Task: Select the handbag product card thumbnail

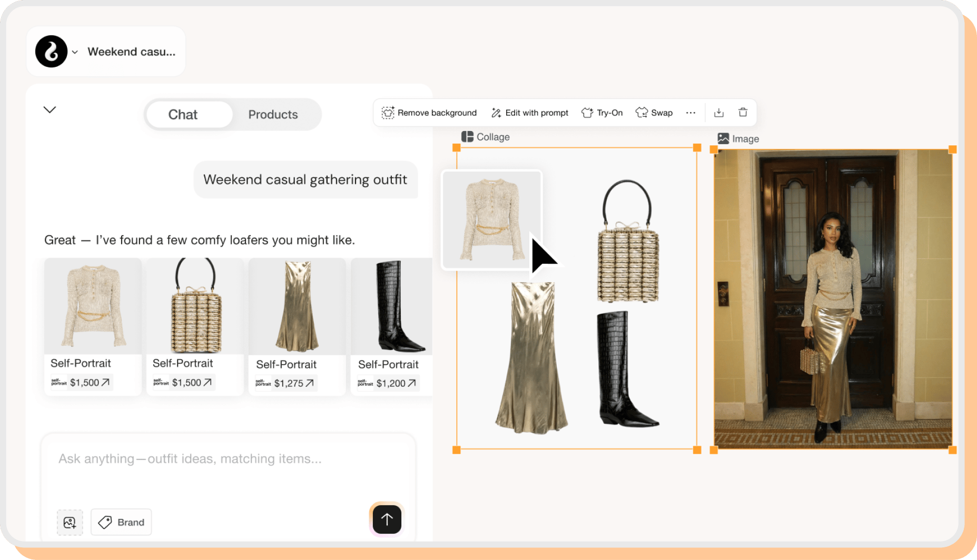Action: click(x=195, y=306)
